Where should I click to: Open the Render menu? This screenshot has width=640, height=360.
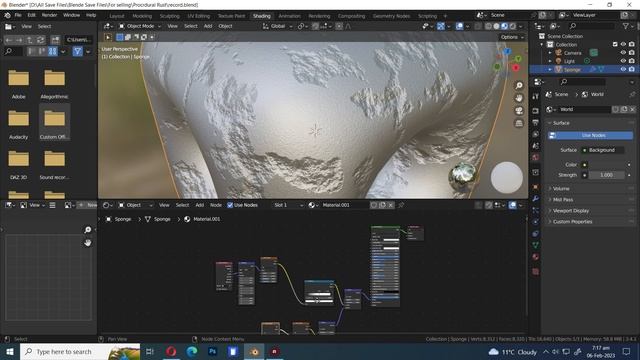(49, 15)
